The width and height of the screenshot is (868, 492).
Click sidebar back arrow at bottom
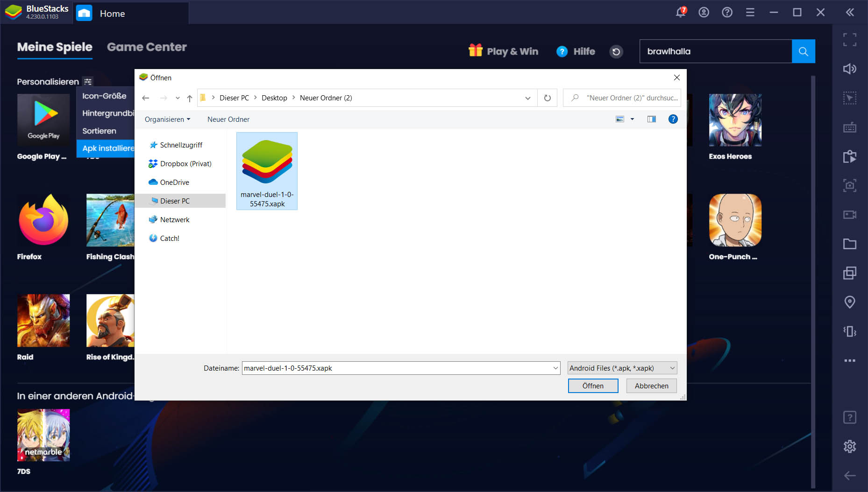coord(850,476)
